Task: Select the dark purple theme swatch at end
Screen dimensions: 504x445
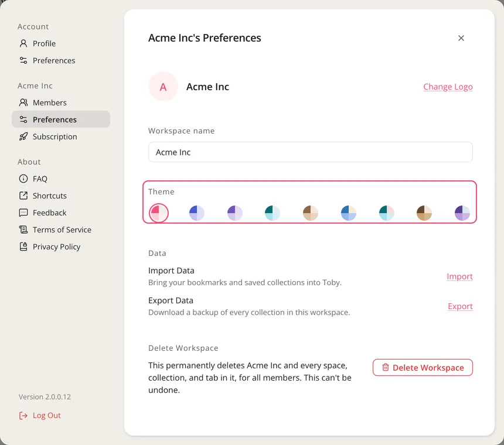Action: tap(462, 213)
